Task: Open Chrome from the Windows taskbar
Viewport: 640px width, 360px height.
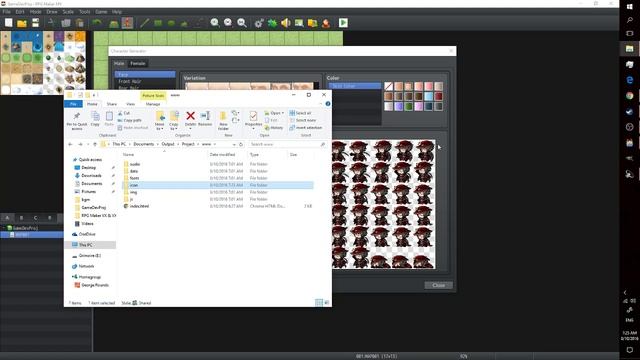Action: (629, 96)
